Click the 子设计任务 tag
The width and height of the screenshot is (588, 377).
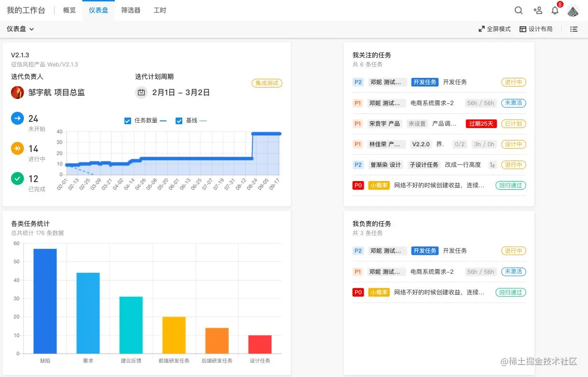424,165
